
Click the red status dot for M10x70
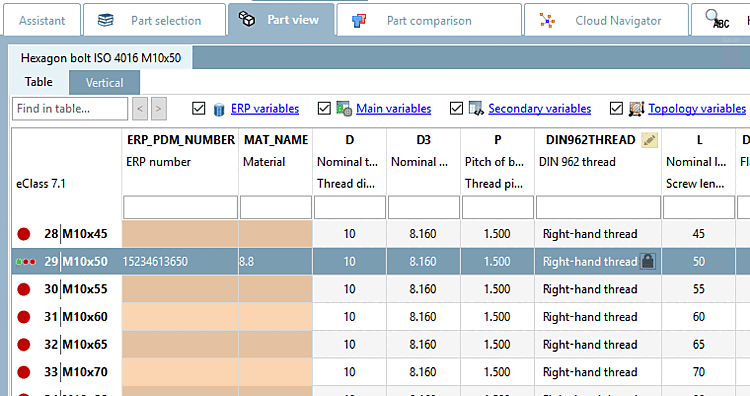23,372
